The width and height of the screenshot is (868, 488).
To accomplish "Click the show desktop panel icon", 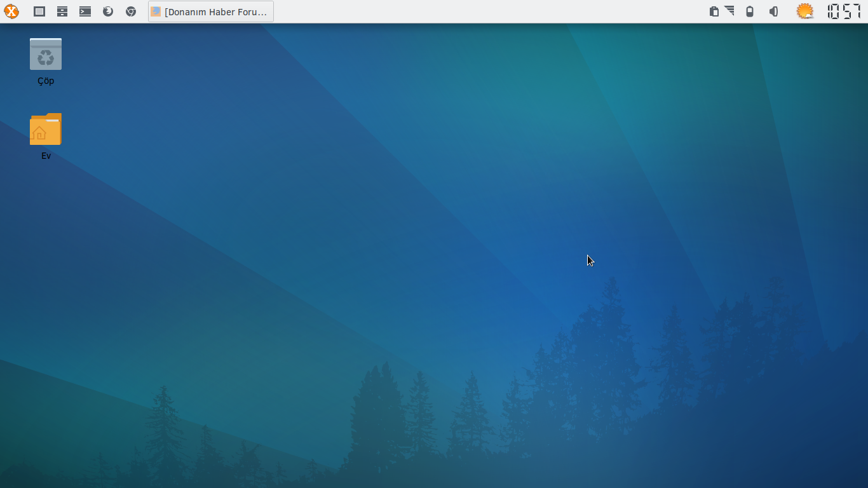I will point(39,11).
